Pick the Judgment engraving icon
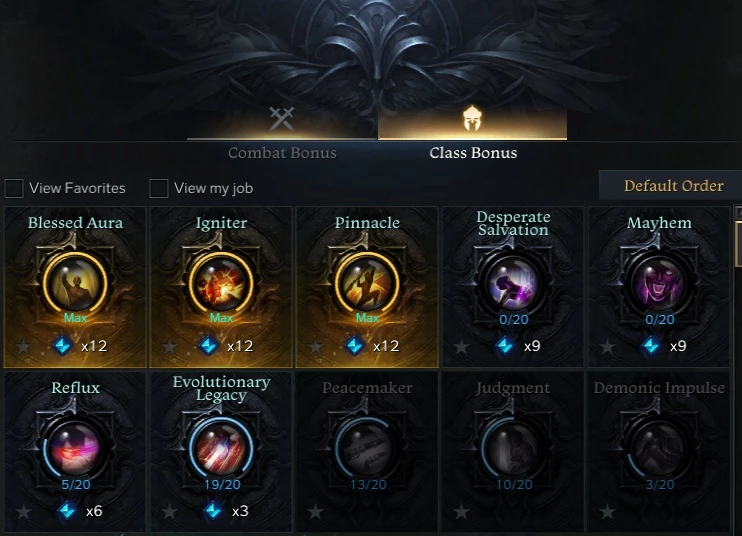The image size is (742, 536). (513, 449)
